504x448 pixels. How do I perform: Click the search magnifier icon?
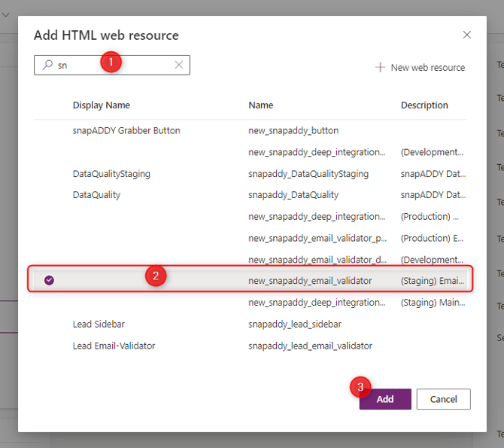[47, 66]
